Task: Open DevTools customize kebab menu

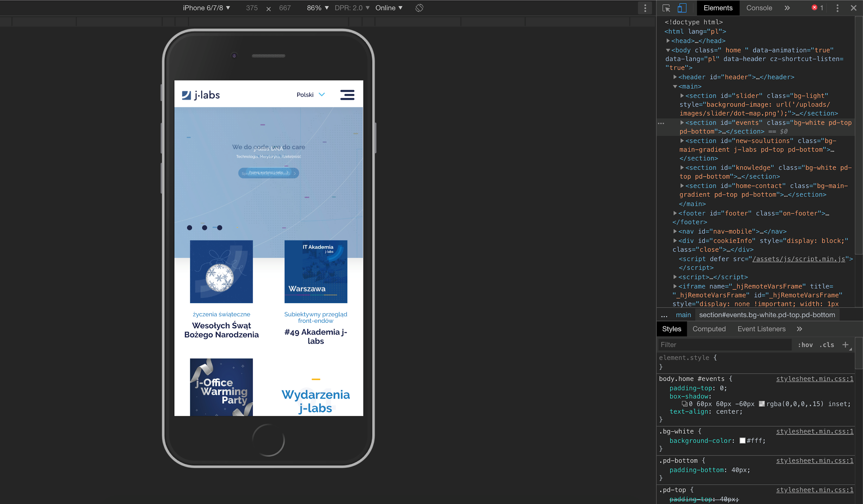Action: (x=837, y=8)
